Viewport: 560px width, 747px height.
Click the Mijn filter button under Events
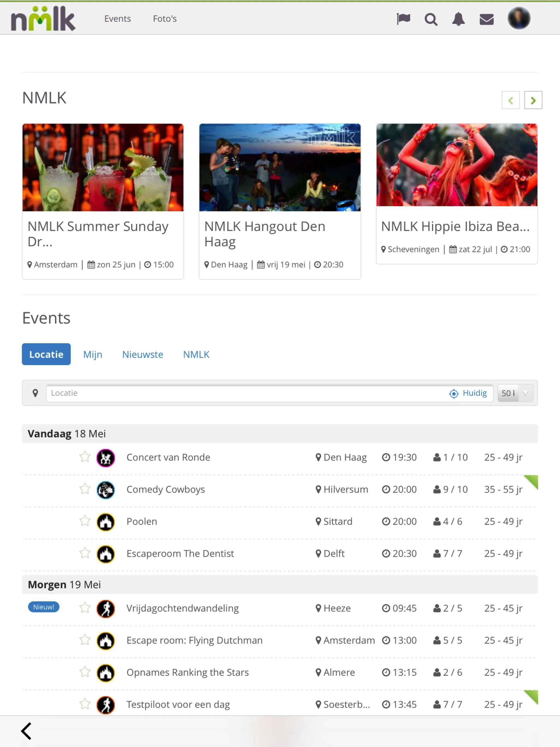92,354
